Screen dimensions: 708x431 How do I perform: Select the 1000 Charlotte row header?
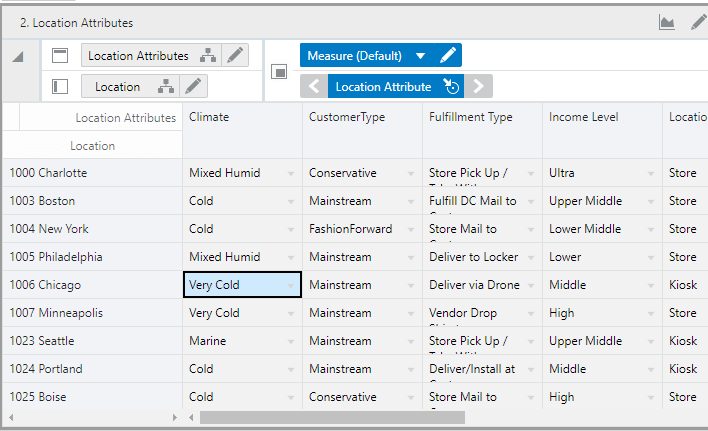tap(92, 173)
